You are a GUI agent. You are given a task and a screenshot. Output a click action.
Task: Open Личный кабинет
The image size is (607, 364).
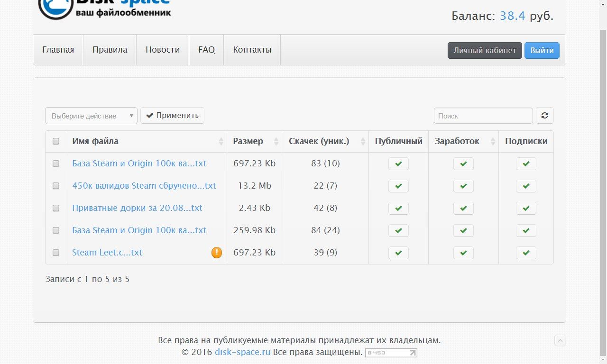(x=485, y=50)
